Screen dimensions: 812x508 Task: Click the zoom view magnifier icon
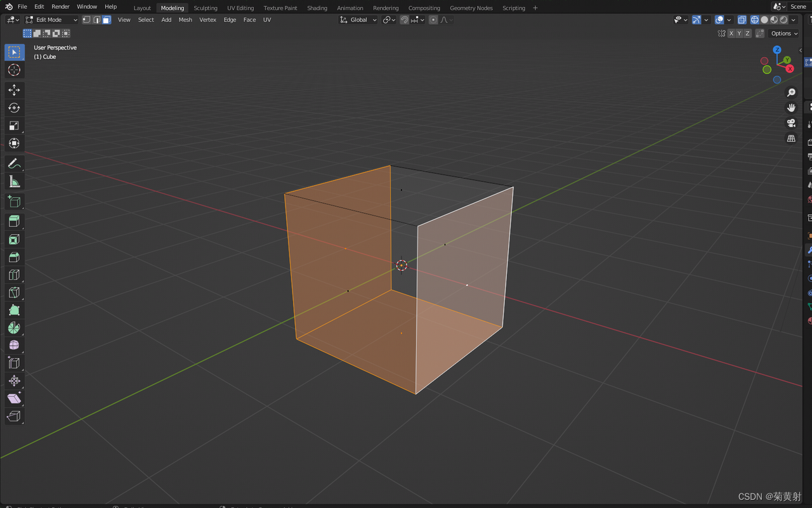[x=791, y=93]
